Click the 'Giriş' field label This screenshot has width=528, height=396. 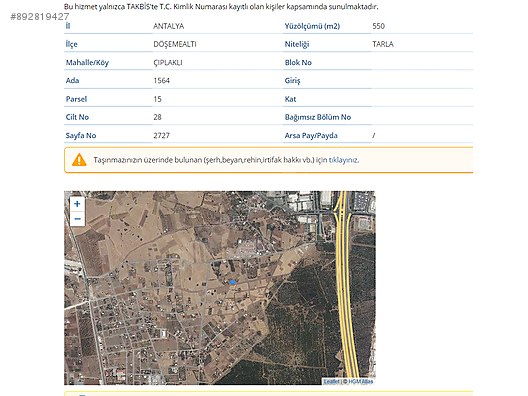click(292, 80)
